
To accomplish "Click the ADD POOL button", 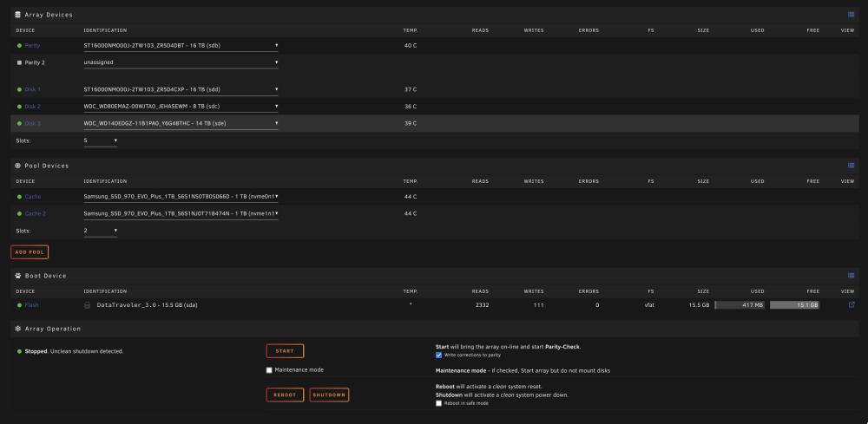I will coord(30,252).
